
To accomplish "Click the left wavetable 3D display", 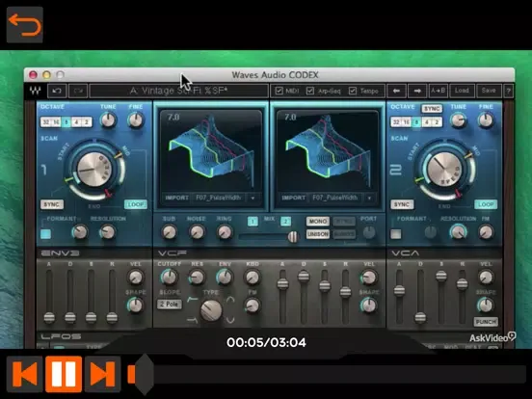I will click(211, 151).
